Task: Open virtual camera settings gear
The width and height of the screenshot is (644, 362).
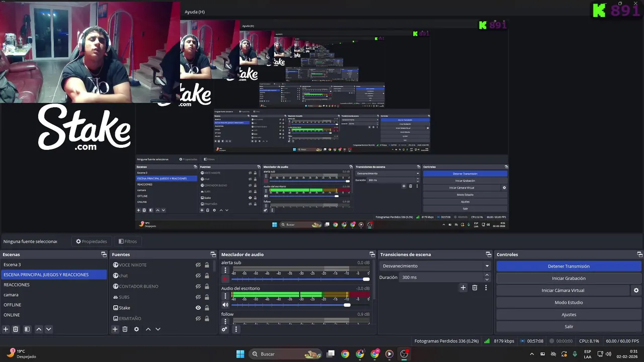Action: [636, 291]
